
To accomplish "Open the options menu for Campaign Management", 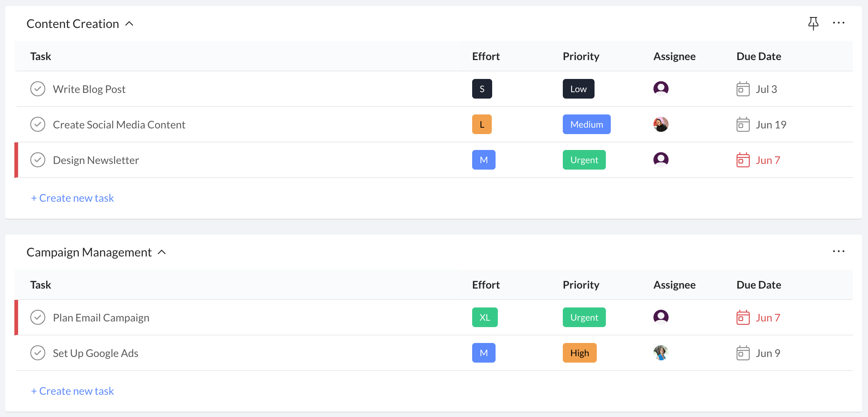I will pyautogui.click(x=839, y=251).
